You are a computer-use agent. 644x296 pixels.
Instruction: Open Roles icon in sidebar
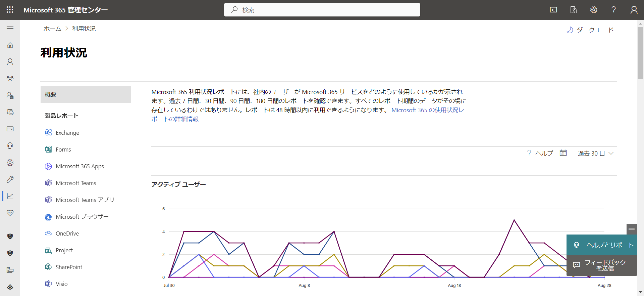[10, 95]
